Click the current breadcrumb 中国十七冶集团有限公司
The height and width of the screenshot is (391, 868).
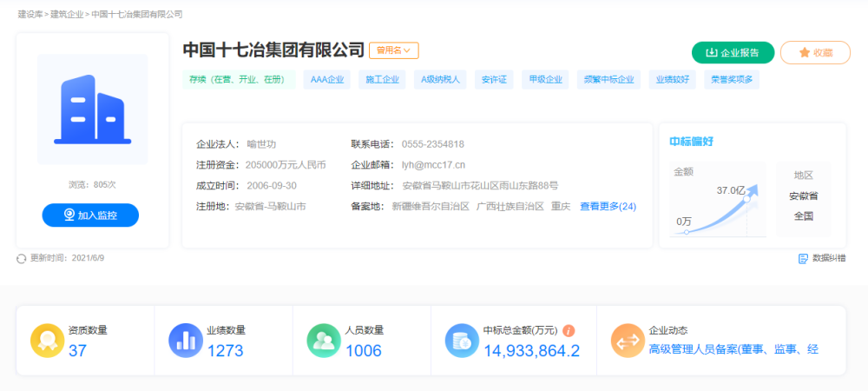tap(137, 15)
